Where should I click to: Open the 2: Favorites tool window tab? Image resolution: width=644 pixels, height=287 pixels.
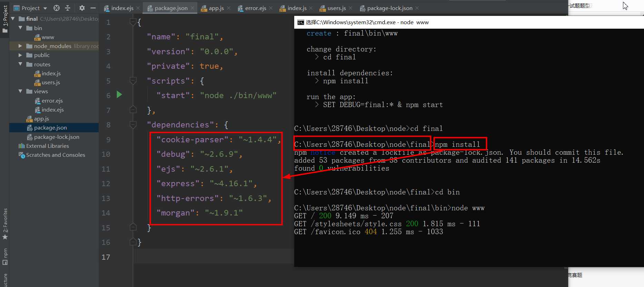point(5,224)
